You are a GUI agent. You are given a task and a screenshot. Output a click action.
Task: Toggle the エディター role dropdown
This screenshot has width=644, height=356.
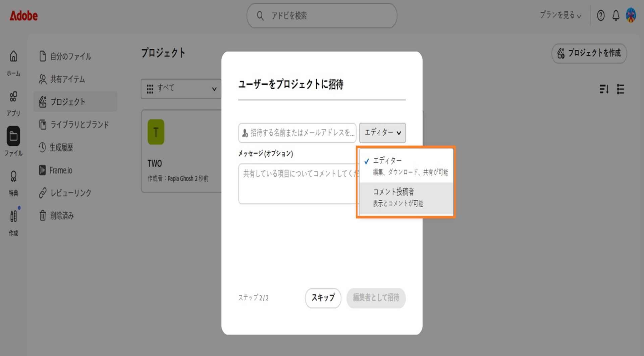click(382, 133)
